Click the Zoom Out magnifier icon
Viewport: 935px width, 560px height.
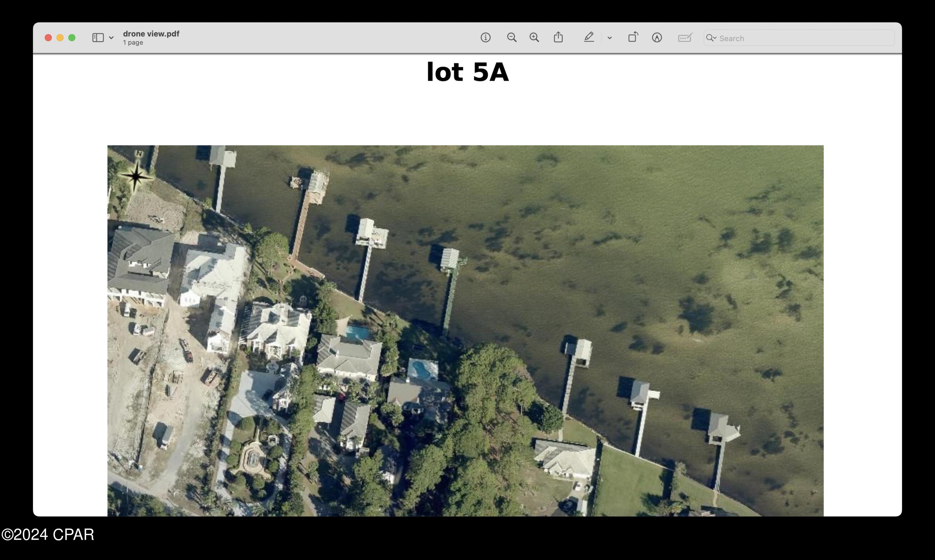click(x=512, y=37)
